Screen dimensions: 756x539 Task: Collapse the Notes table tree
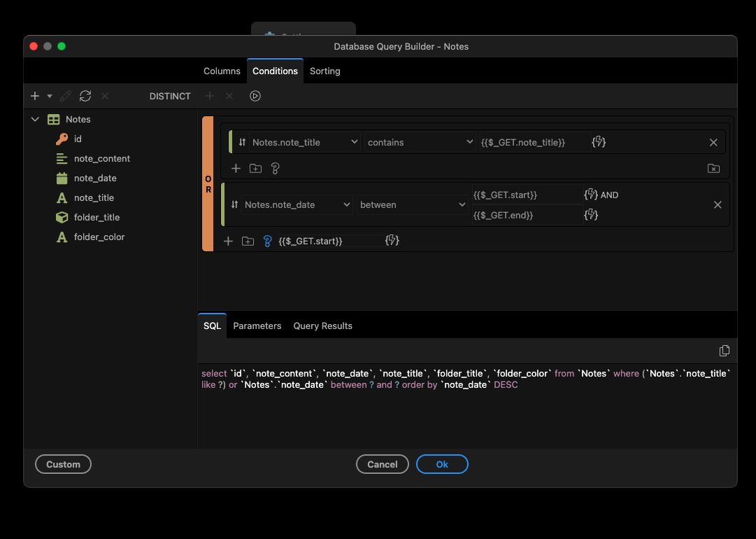coord(35,120)
